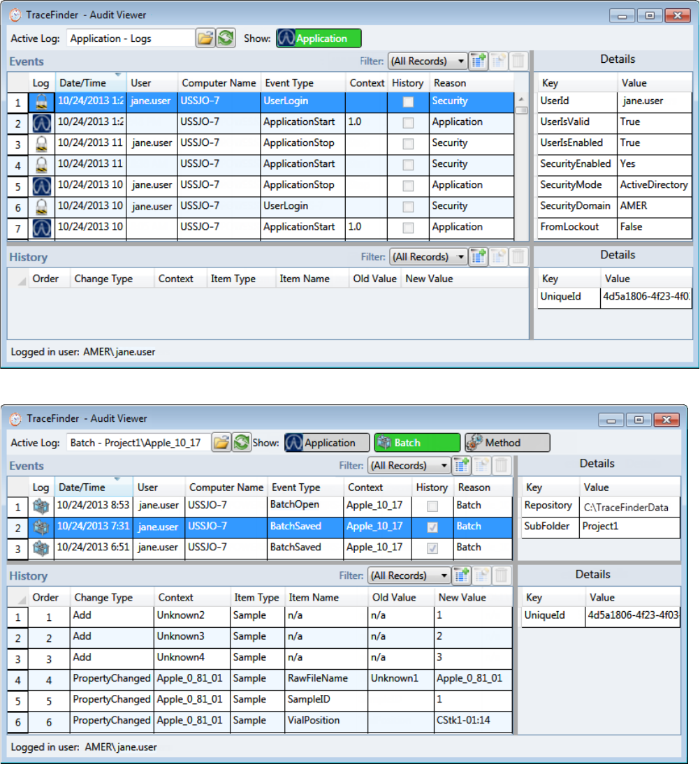This screenshot has height=764, width=700.
Task: Show Method log in bottom window
Action: 507,443
